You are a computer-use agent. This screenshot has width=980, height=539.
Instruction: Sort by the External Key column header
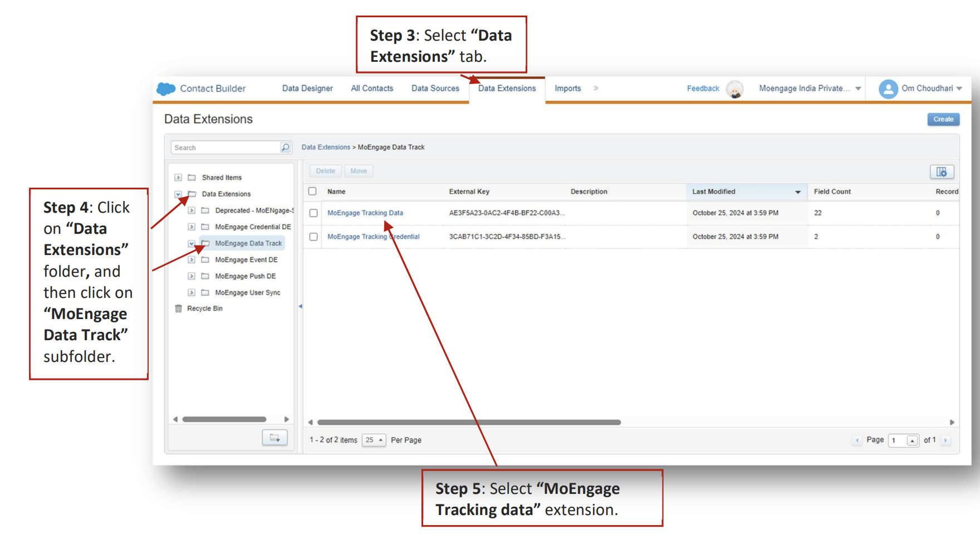(x=469, y=192)
